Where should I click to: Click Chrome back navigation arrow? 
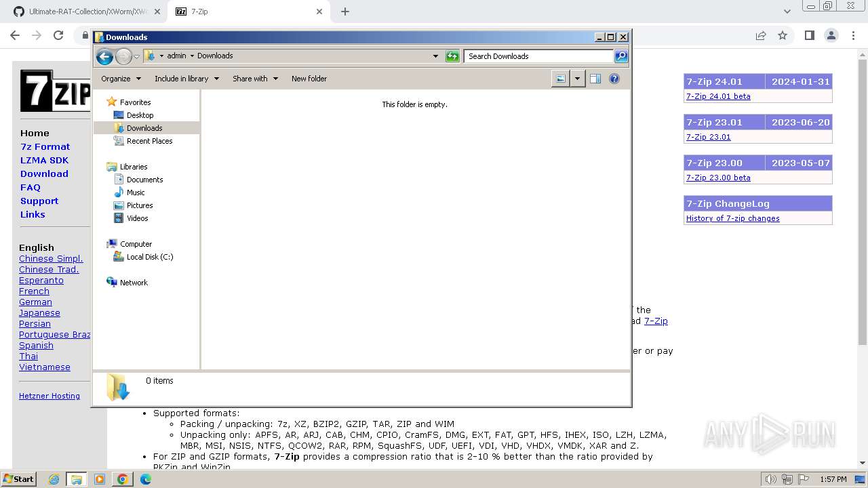[x=15, y=35]
